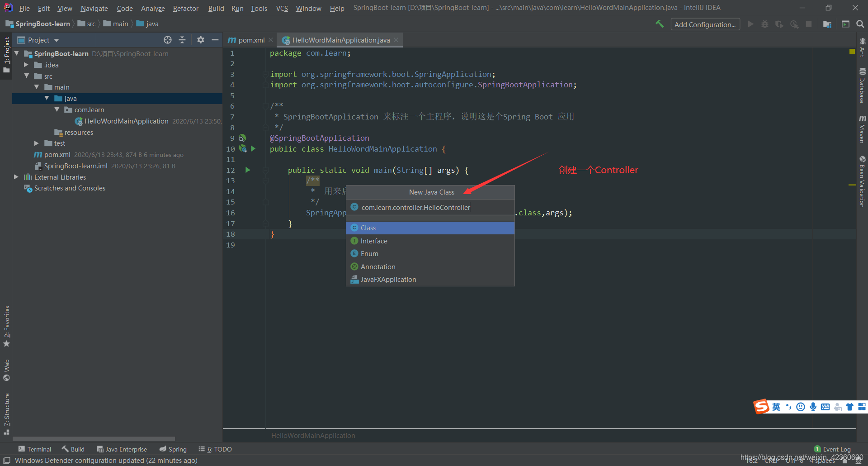Screen dimensions: 868x466
Task: Open the 6: TODO tool window
Action: point(215,449)
